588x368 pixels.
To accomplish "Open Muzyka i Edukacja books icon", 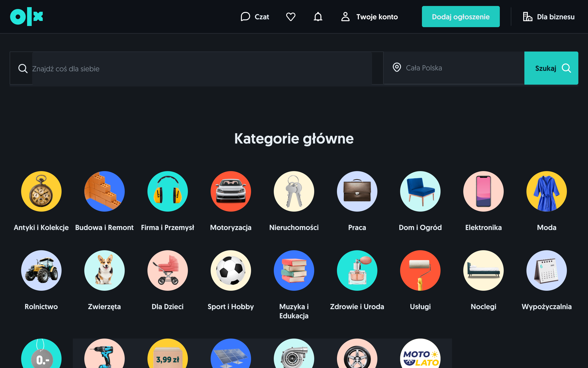I will (x=294, y=270).
